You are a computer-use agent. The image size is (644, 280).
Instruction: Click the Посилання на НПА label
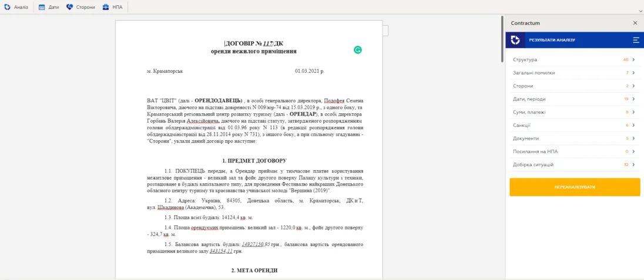click(x=535, y=151)
